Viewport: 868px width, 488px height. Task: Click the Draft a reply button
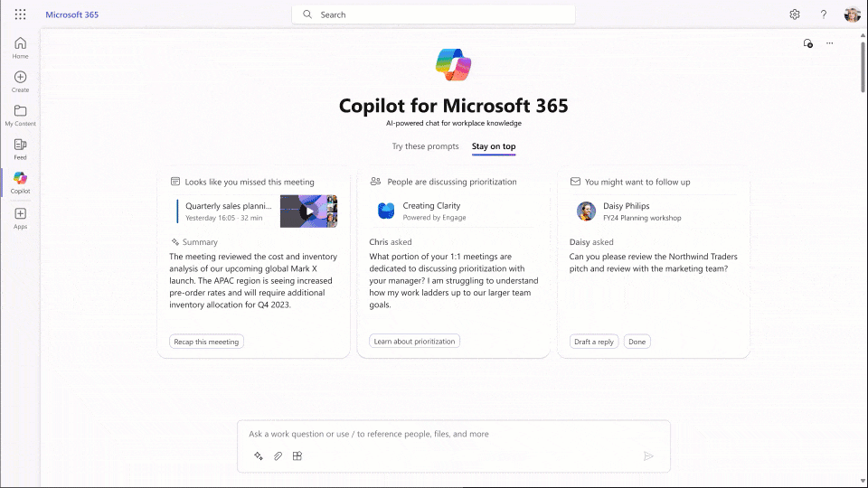594,342
